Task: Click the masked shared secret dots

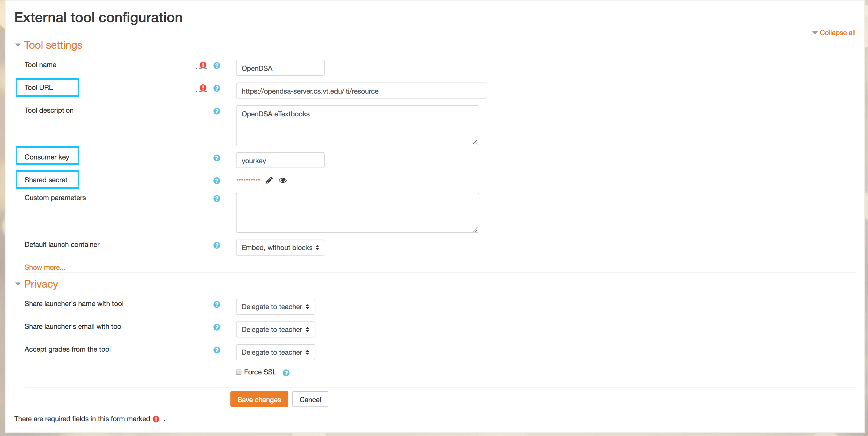Action: [x=248, y=180]
